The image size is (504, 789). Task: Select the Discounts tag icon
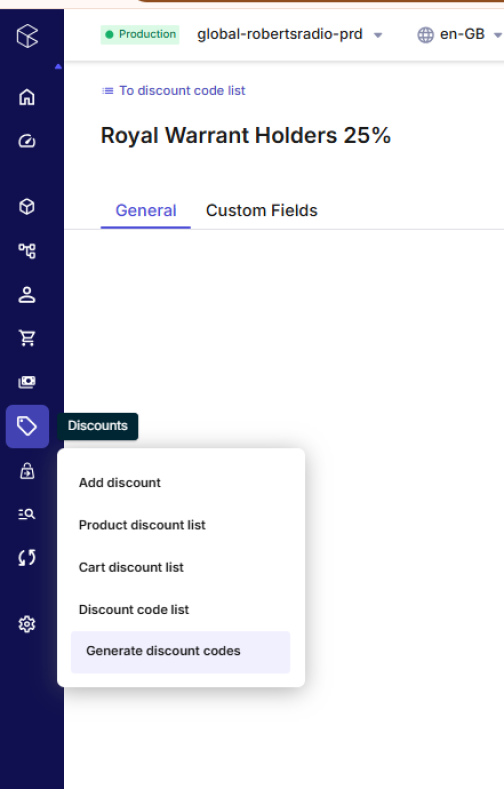click(27, 426)
